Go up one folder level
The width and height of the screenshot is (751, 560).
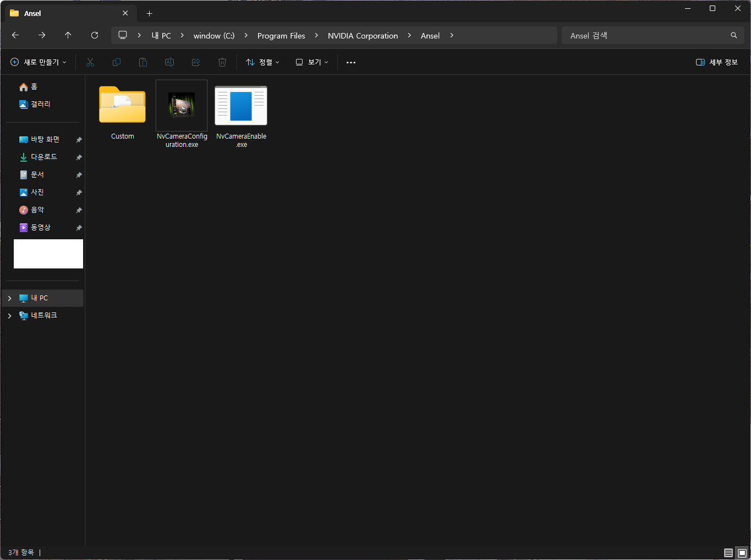(x=68, y=35)
